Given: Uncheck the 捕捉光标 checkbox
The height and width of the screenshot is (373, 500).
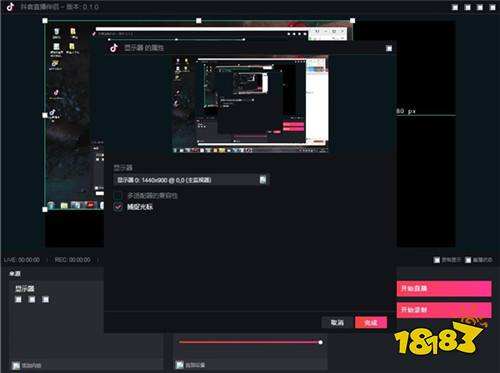Looking at the screenshot, I should pyautogui.click(x=118, y=207).
